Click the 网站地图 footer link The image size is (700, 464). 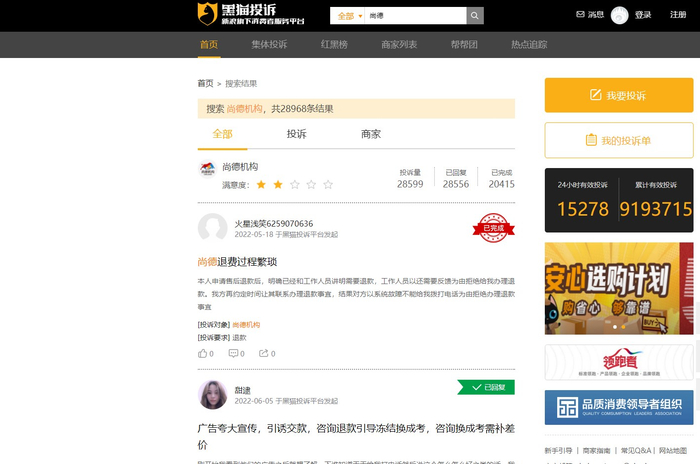[x=673, y=451]
